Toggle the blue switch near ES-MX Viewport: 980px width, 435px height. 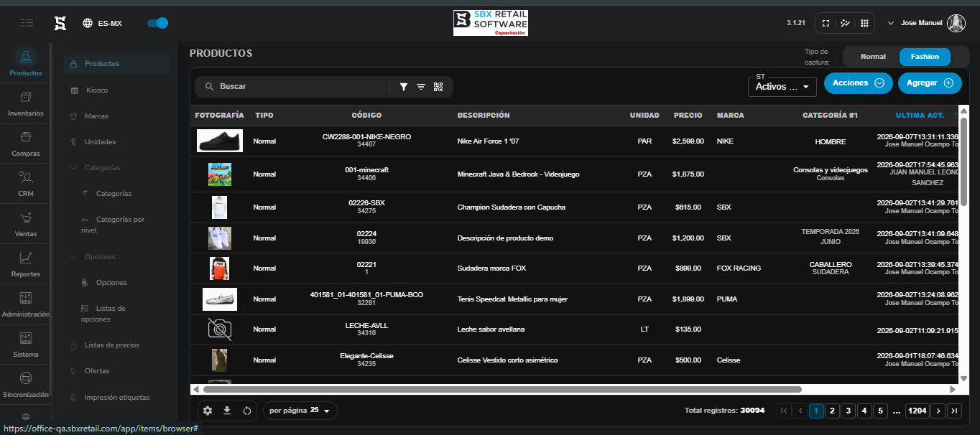[157, 23]
